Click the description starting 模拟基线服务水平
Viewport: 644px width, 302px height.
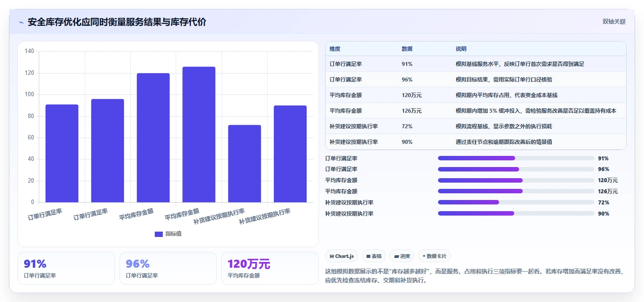point(520,64)
